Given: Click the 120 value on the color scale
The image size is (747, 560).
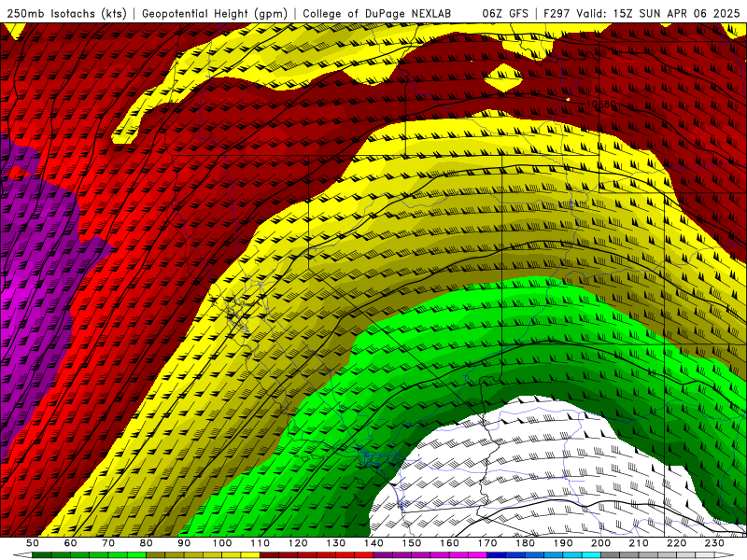Looking at the screenshot, I should (x=298, y=543).
